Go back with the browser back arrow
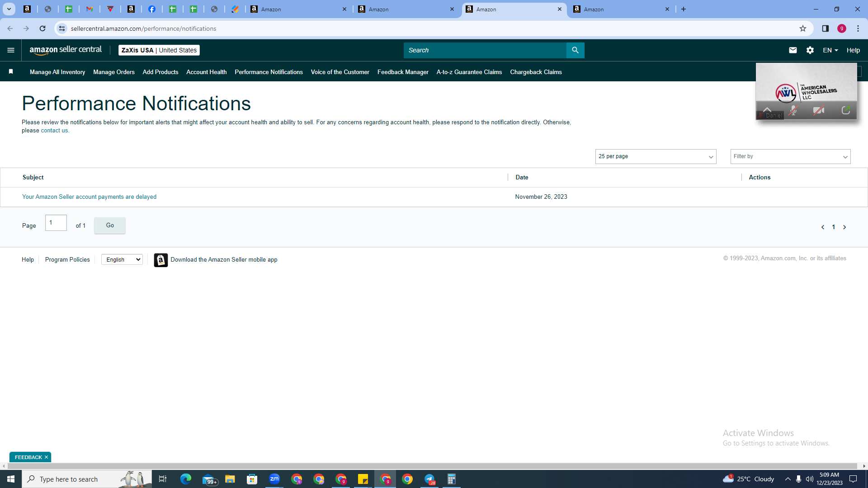The image size is (868, 488). point(10,28)
